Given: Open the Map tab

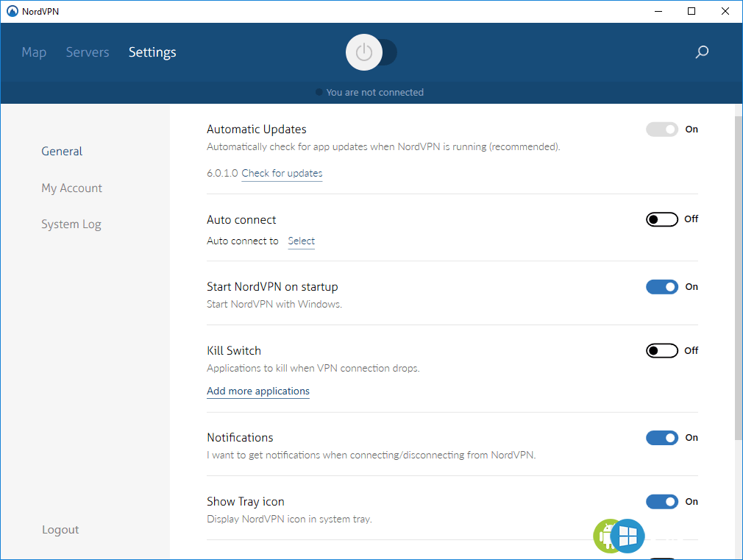Looking at the screenshot, I should (34, 52).
